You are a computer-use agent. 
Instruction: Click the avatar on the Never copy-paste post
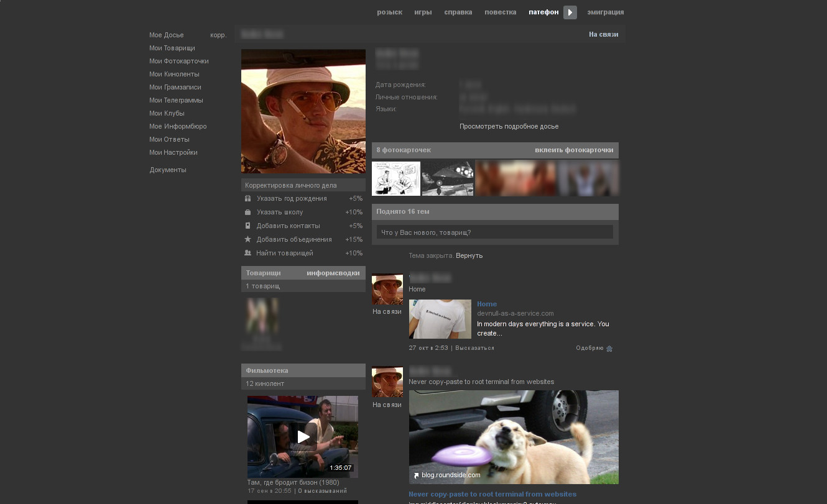[x=387, y=382]
